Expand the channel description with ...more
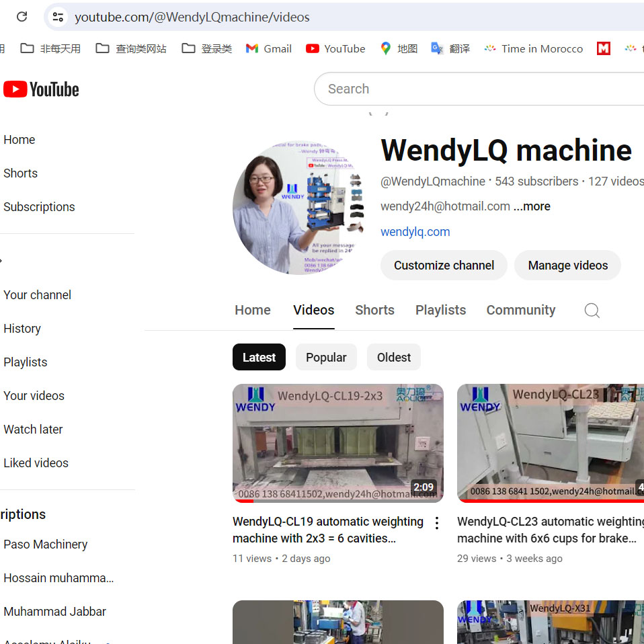Viewport: 644px width, 644px height. click(532, 206)
